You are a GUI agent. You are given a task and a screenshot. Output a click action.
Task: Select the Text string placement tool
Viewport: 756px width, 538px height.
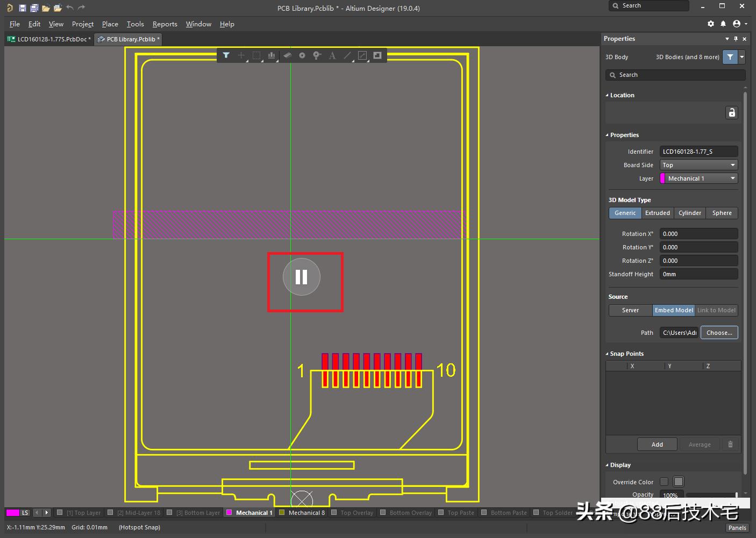point(332,55)
